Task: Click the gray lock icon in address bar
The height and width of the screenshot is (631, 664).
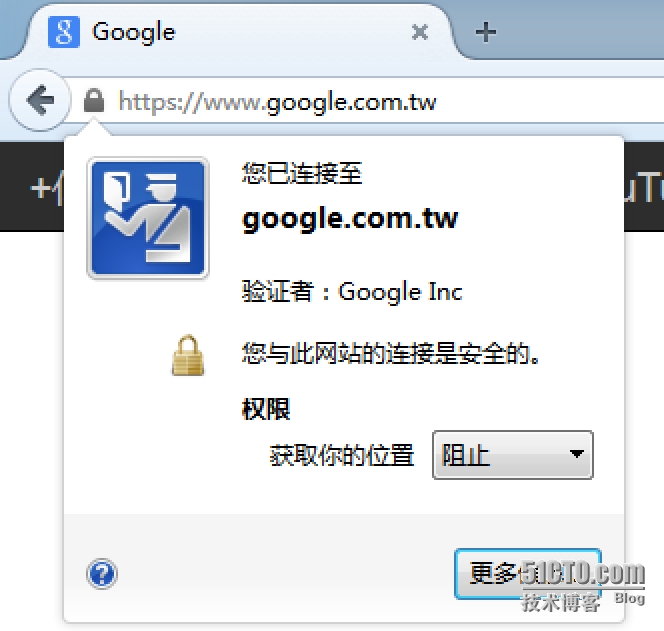Action: coord(94,100)
